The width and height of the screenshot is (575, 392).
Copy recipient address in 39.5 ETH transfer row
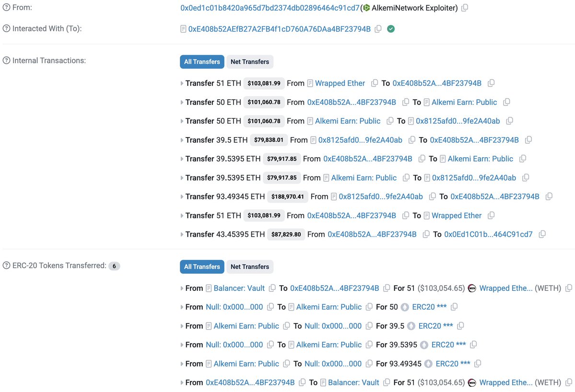pyautogui.click(x=528, y=140)
